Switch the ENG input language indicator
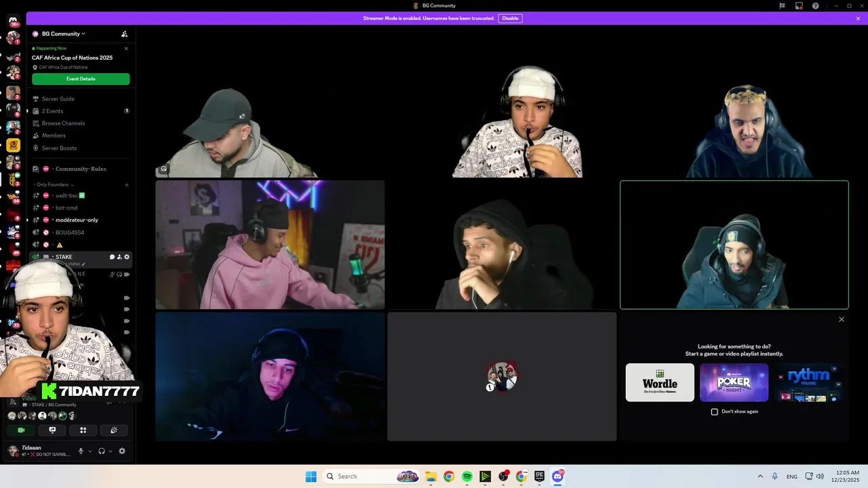This screenshot has height=488, width=868. click(x=791, y=476)
